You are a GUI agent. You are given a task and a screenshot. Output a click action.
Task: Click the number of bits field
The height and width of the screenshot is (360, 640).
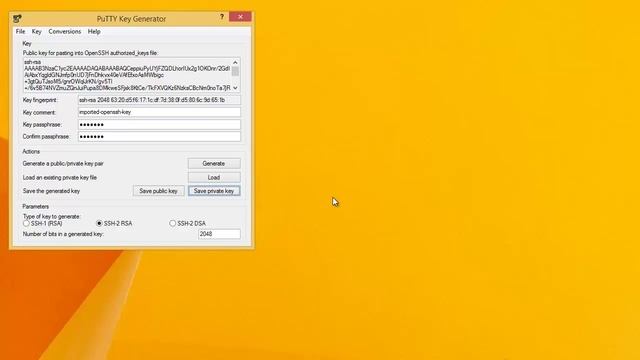pos(219,234)
